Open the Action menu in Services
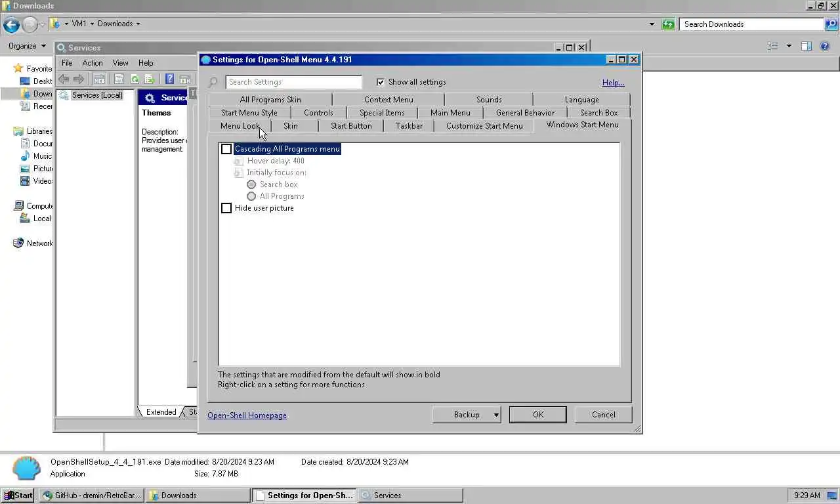The height and width of the screenshot is (504, 840). (x=92, y=63)
